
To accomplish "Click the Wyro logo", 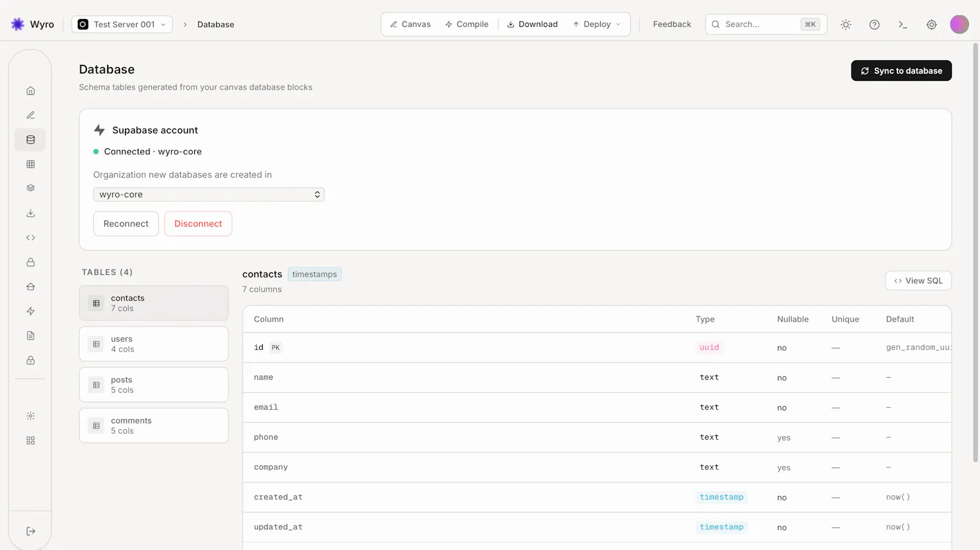I will pos(32,24).
